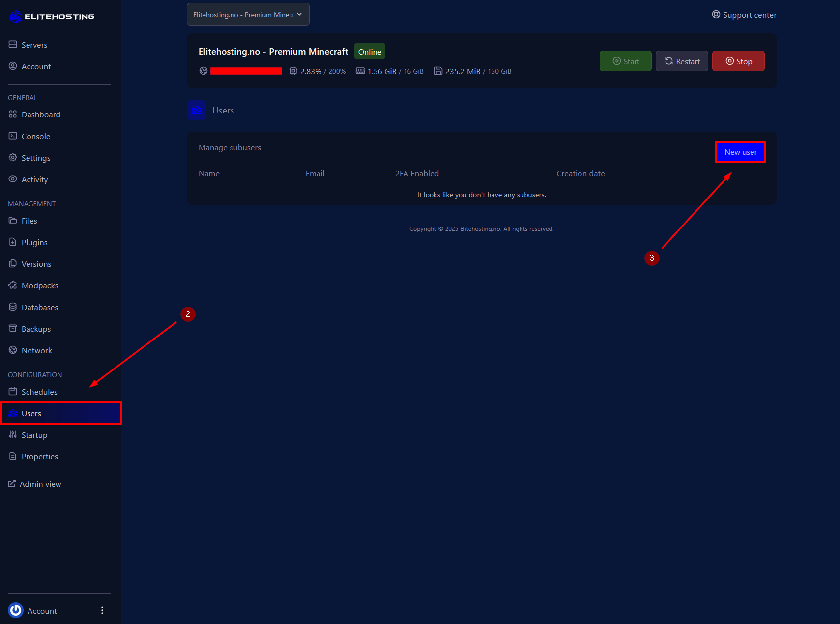This screenshot has width=840, height=624.
Task: Click the Schedules calendar icon
Action: point(13,391)
